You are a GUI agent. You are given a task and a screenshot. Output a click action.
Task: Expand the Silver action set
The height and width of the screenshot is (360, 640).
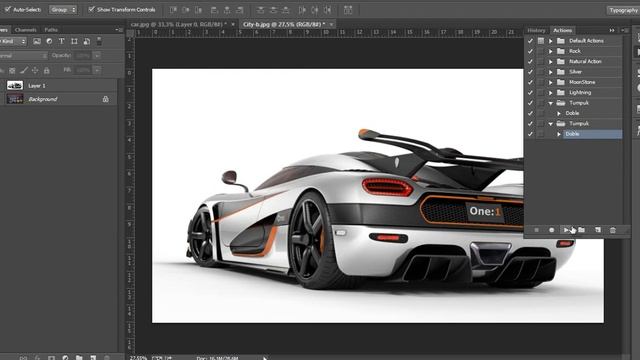(551, 72)
